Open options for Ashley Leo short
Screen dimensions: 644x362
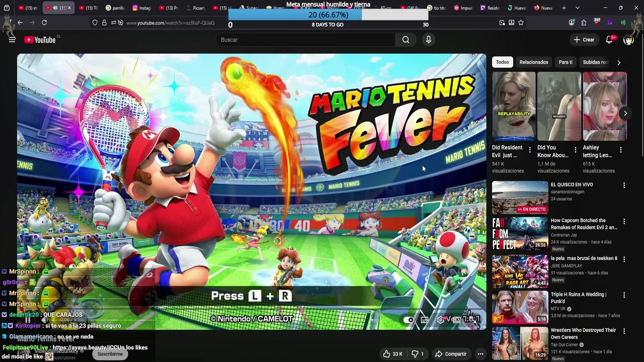pyautogui.click(x=620, y=150)
